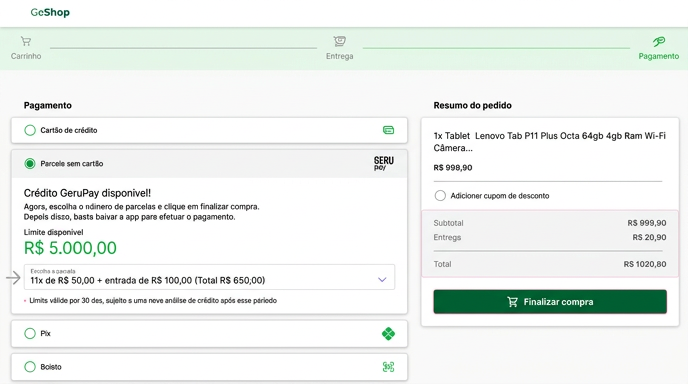
Task: Click the credit card icon
Action: [x=388, y=130]
